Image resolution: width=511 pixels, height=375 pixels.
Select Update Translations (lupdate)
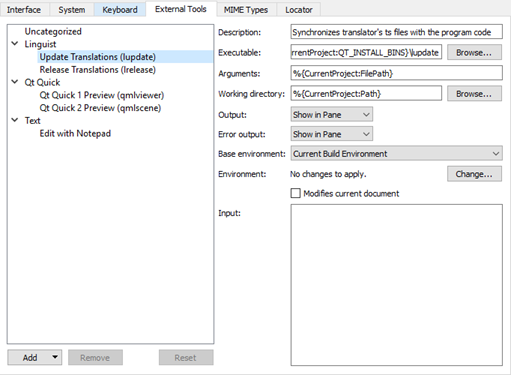98,57
